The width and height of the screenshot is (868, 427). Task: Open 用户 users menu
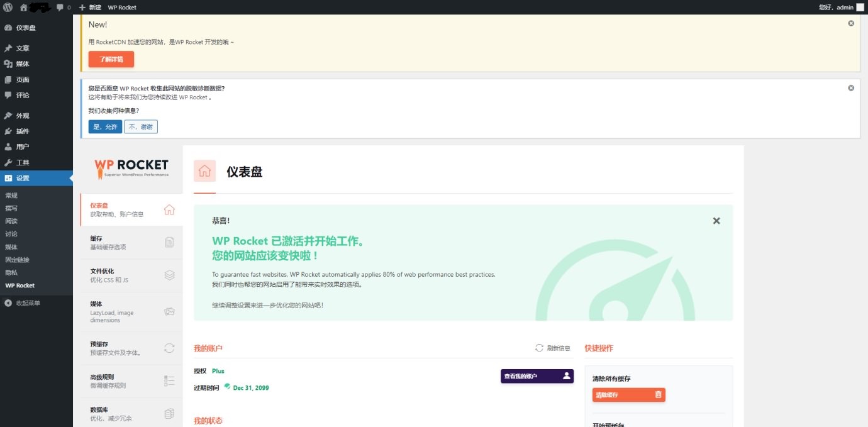[36, 147]
